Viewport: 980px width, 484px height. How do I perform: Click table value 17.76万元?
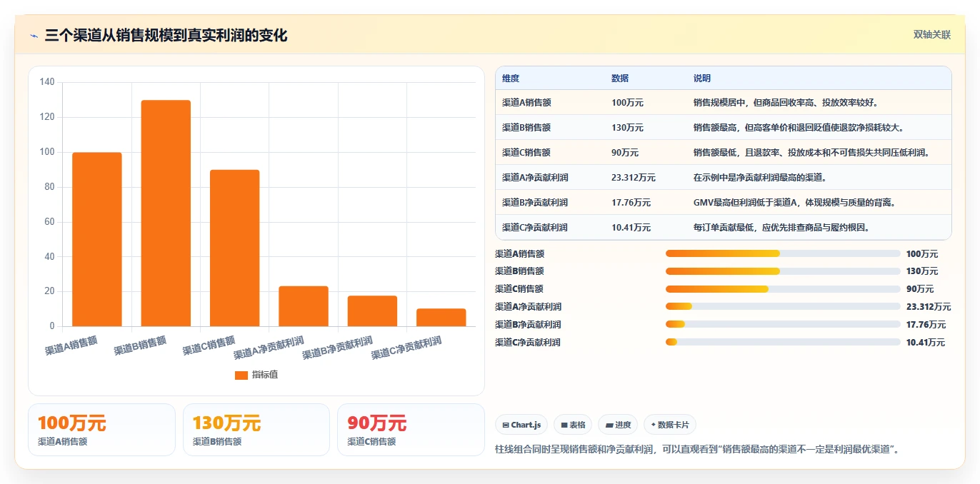[631, 203]
